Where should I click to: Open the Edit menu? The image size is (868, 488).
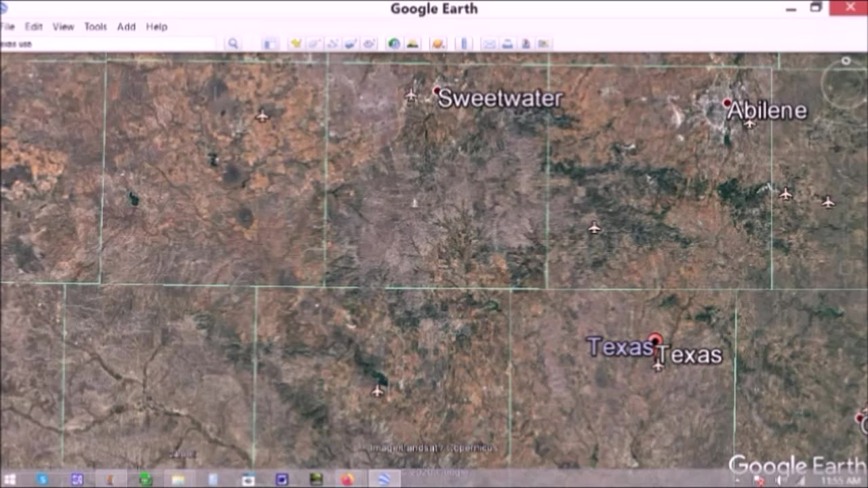(x=34, y=26)
